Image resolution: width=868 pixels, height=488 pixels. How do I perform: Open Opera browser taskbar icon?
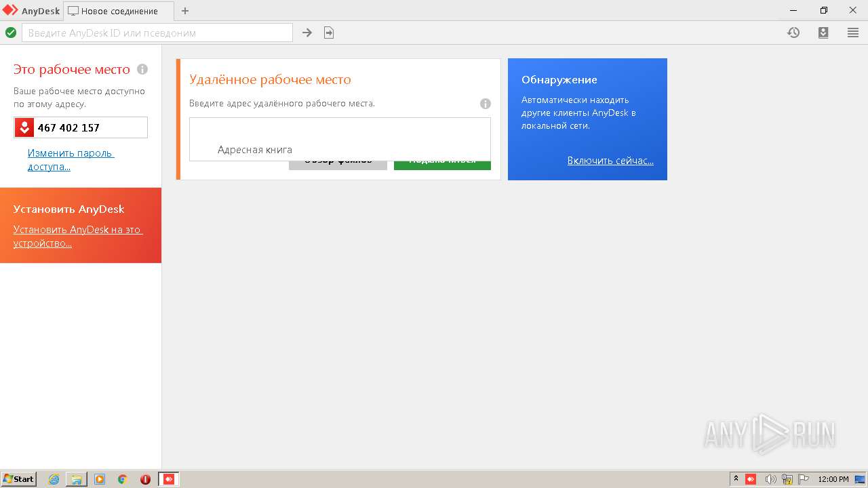tap(145, 479)
